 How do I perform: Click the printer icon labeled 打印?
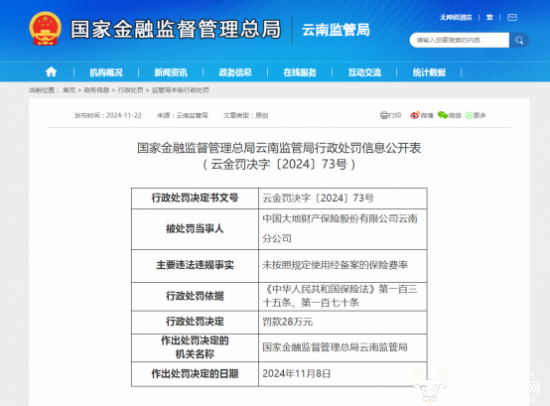tap(384, 115)
